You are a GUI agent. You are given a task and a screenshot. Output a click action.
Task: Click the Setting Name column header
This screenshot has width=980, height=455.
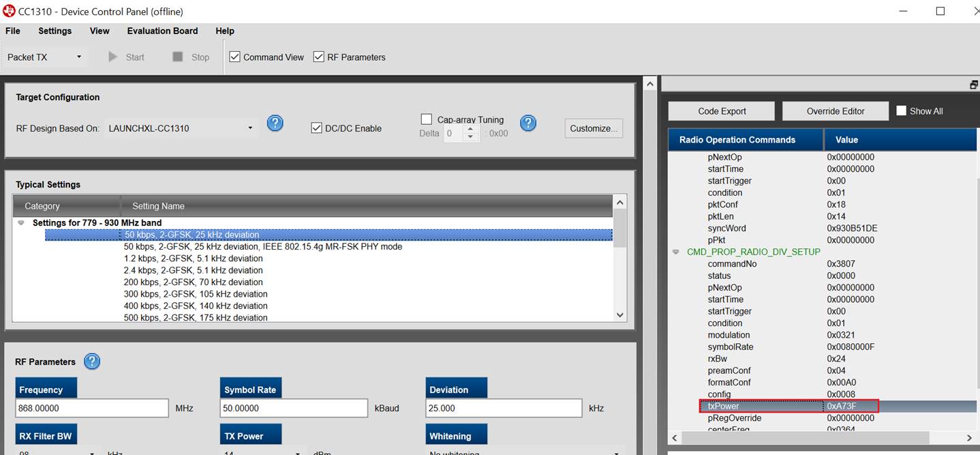coord(367,206)
